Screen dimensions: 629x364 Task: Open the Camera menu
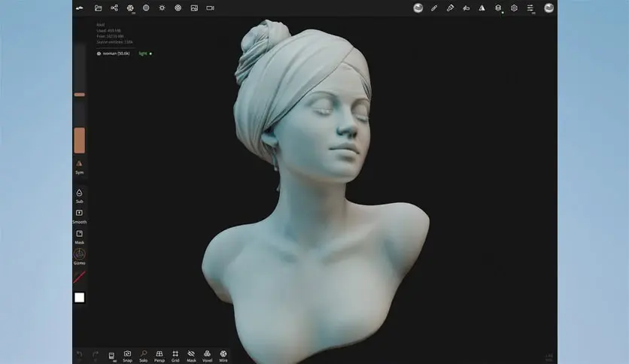[x=210, y=8]
